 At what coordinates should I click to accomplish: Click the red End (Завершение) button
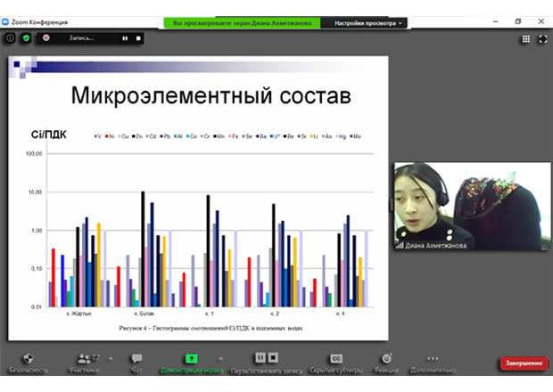coord(523,363)
